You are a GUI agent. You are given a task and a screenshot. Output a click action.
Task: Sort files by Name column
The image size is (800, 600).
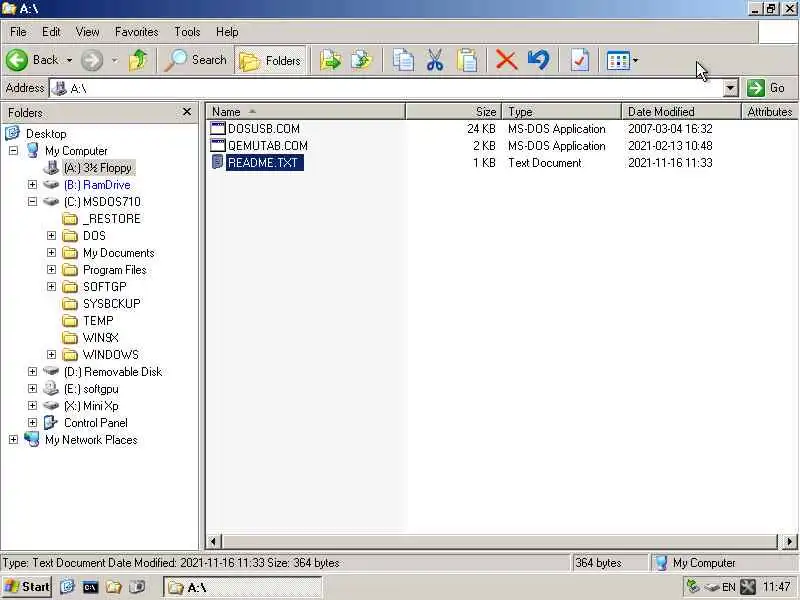pos(305,112)
